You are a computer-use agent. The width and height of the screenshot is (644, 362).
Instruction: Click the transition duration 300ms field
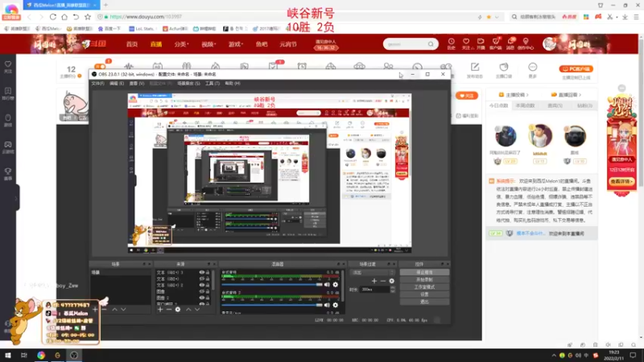click(x=374, y=290)
